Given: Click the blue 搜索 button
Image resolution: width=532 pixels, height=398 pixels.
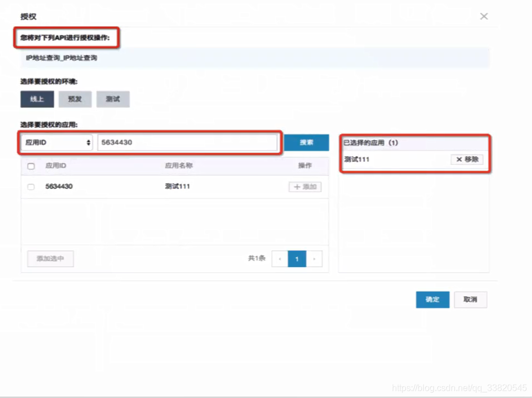Looking at the screenshot, I should point(306,142).
